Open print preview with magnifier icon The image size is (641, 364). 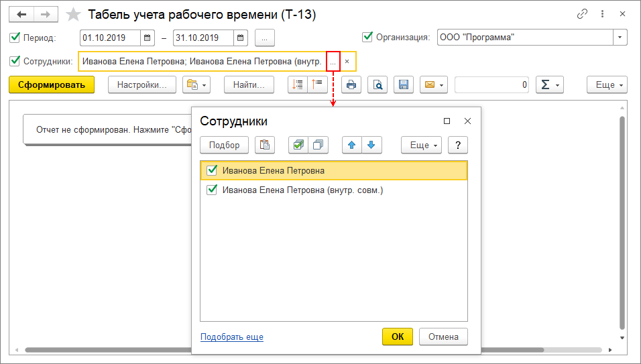[377, 85]
